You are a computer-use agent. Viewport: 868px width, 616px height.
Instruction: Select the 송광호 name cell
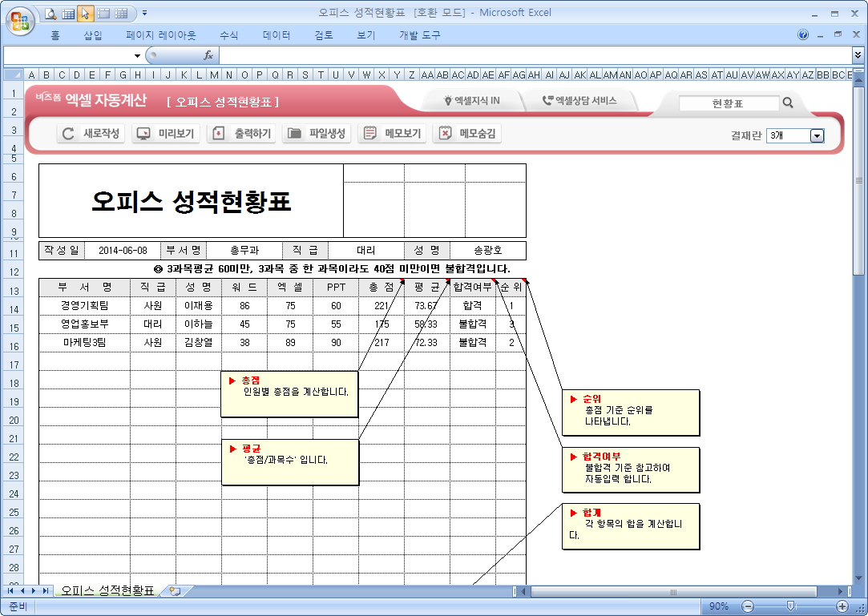tap(487, 250)
